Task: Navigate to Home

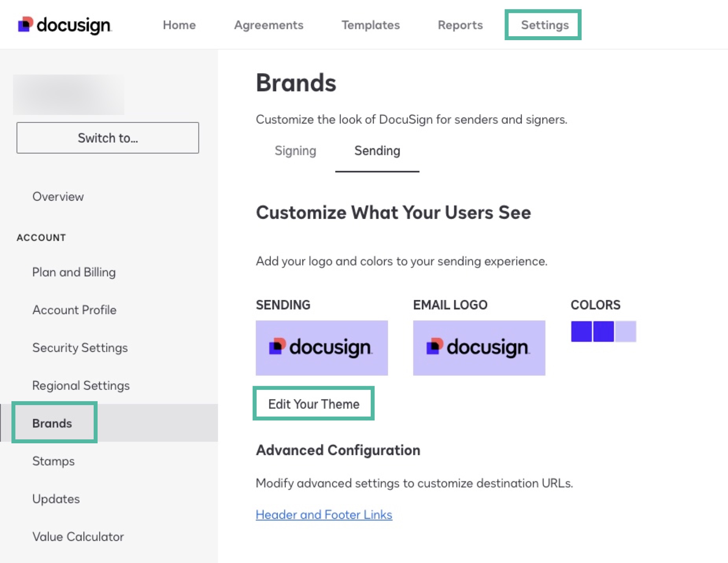Action: tap(179, 24)
